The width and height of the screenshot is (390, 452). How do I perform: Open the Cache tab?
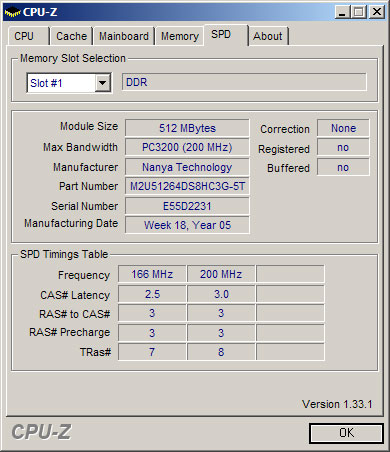click(x=71, y=36)
